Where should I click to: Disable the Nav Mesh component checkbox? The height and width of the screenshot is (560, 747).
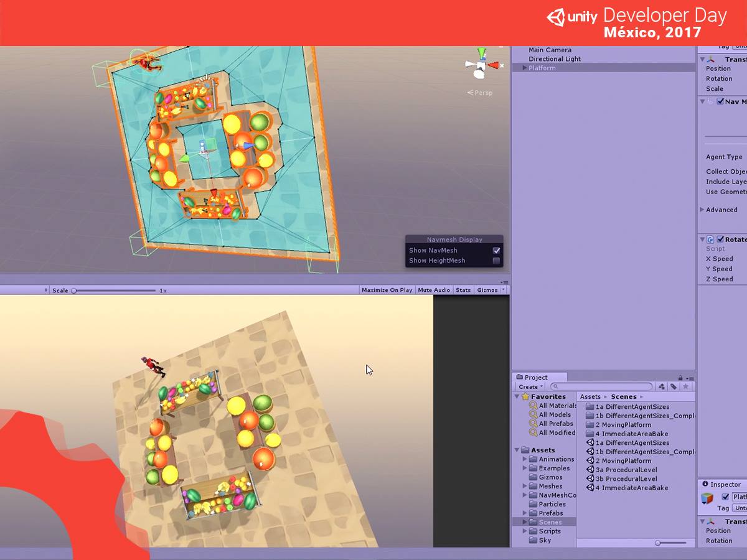tap(720, 101)
